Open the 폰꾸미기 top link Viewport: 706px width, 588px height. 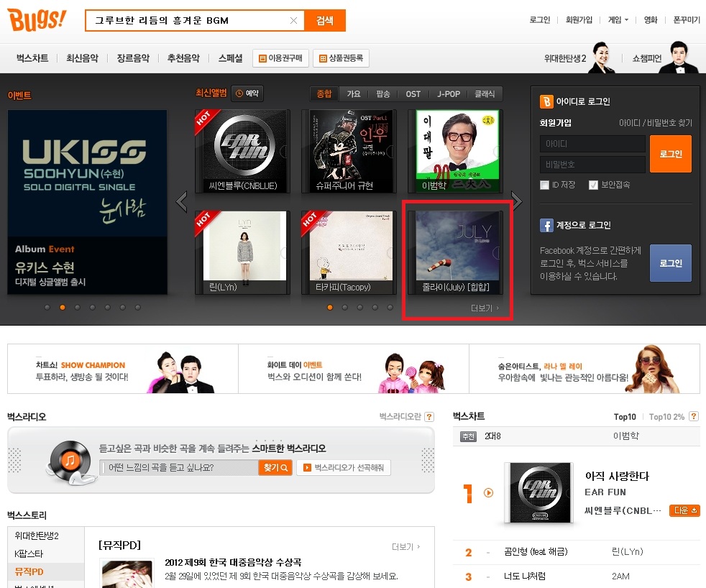tap(687, 20)
